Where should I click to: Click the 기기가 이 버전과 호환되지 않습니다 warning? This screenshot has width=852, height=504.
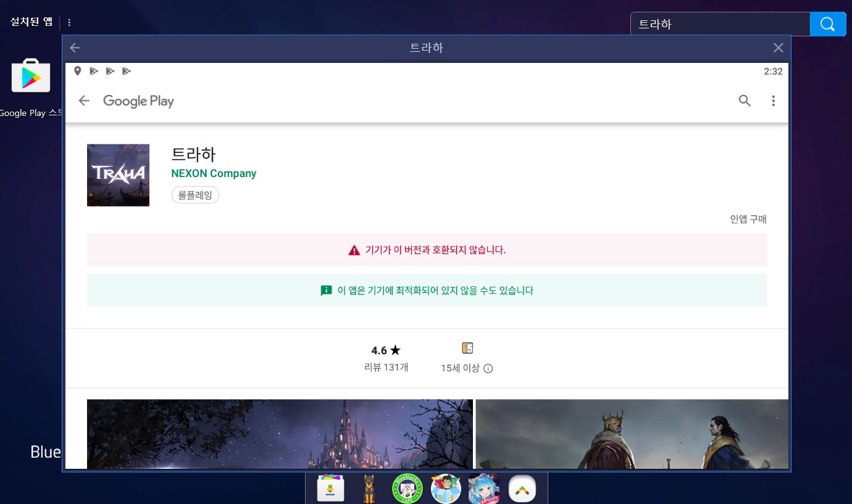coord(427,250)
